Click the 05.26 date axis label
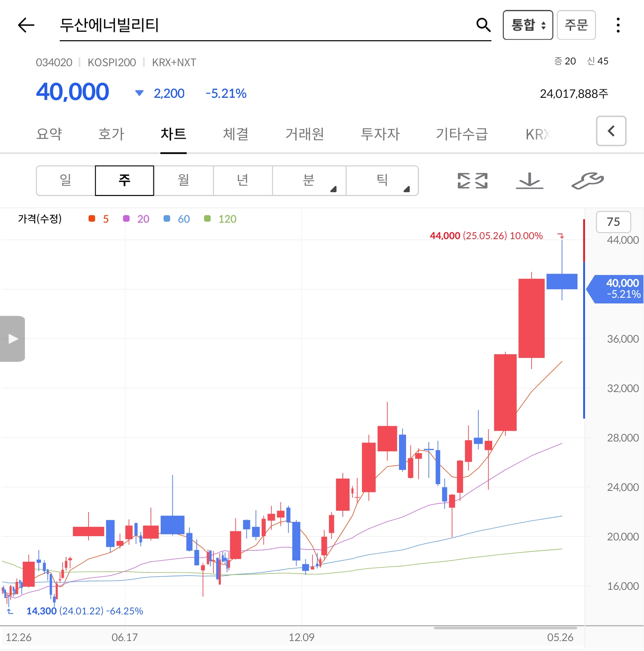 (560, 637)
